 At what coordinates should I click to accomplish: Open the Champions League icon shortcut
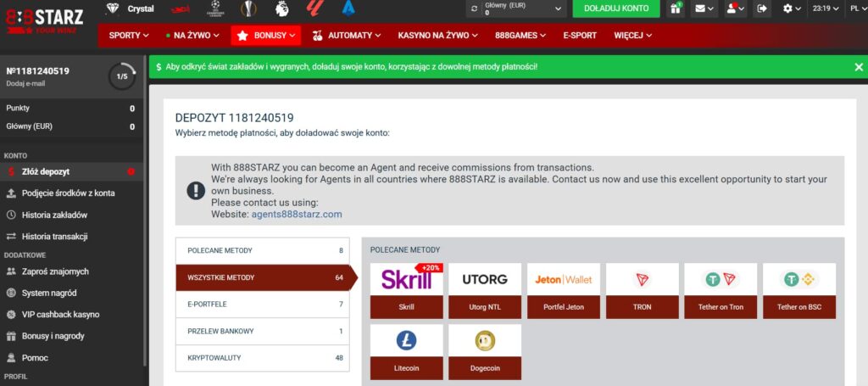click(215, 8)
